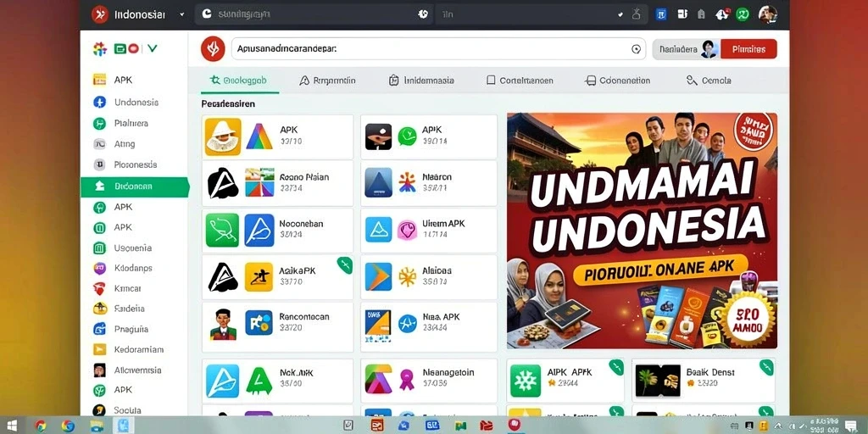Click the green circular icon in top bar
This screenshot has width=868, height=434.
click(743, 14)
